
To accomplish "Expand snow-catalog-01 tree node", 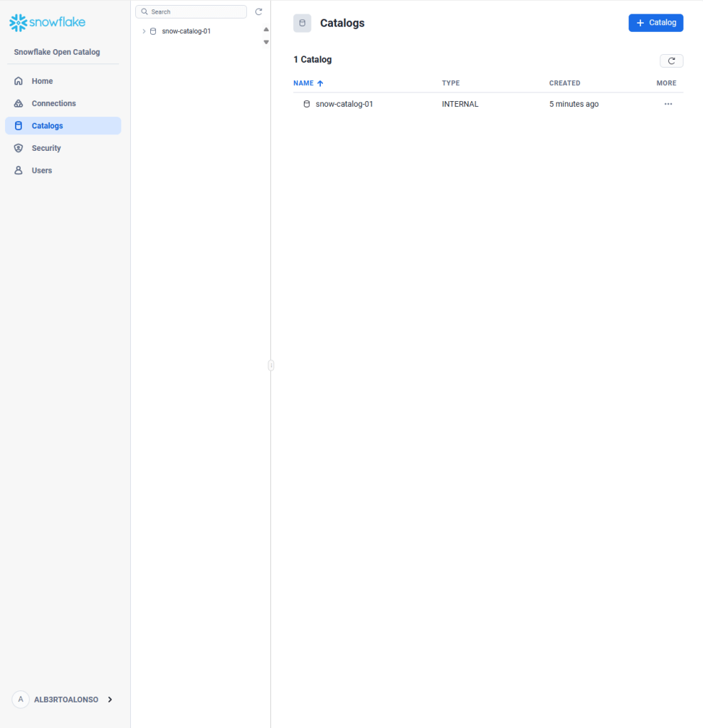I will [144, 31].
